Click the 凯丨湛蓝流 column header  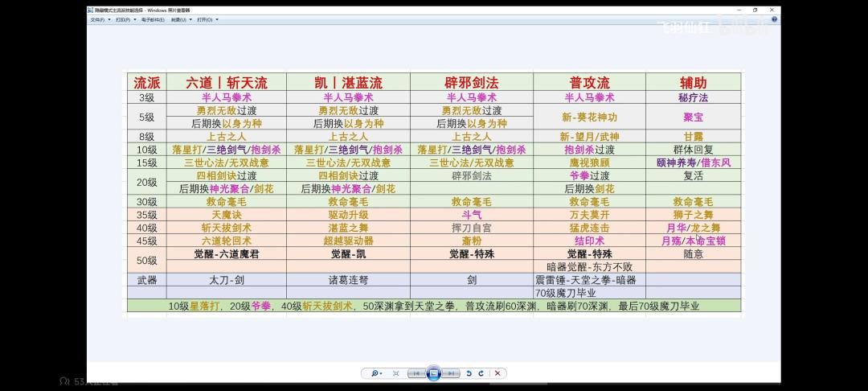348,83
